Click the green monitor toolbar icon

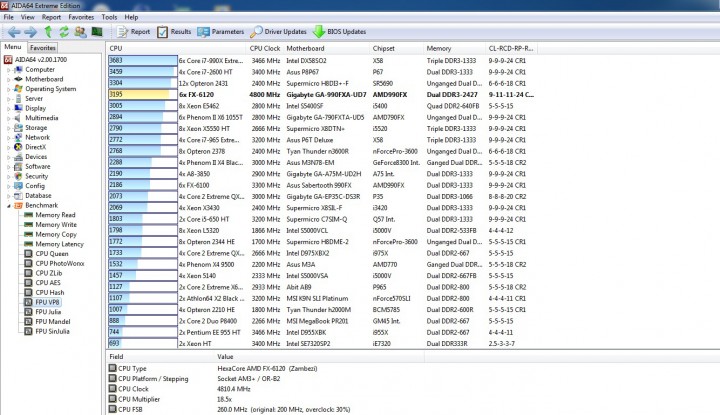pos(97,32)
